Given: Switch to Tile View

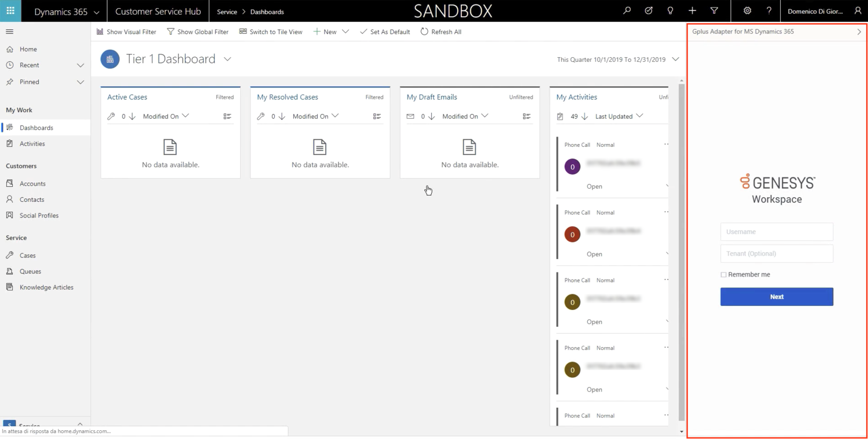Looking at the screenshot, I should [x=271, y=32].
